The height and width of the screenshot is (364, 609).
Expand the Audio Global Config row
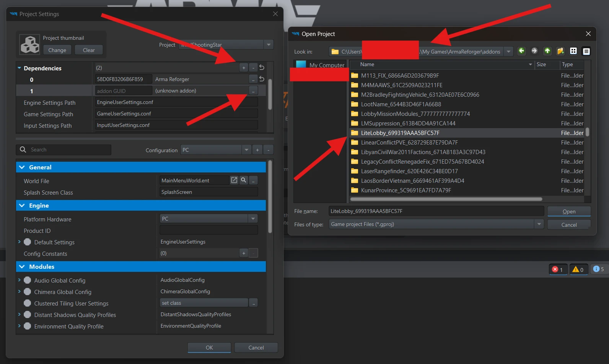(x=19, y=280)
